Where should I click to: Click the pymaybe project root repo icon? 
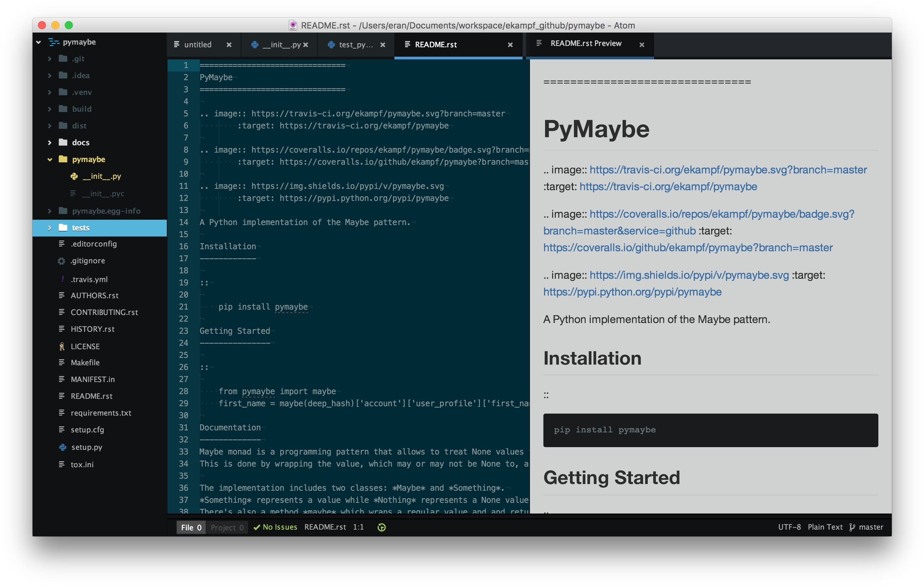point(54,42)
